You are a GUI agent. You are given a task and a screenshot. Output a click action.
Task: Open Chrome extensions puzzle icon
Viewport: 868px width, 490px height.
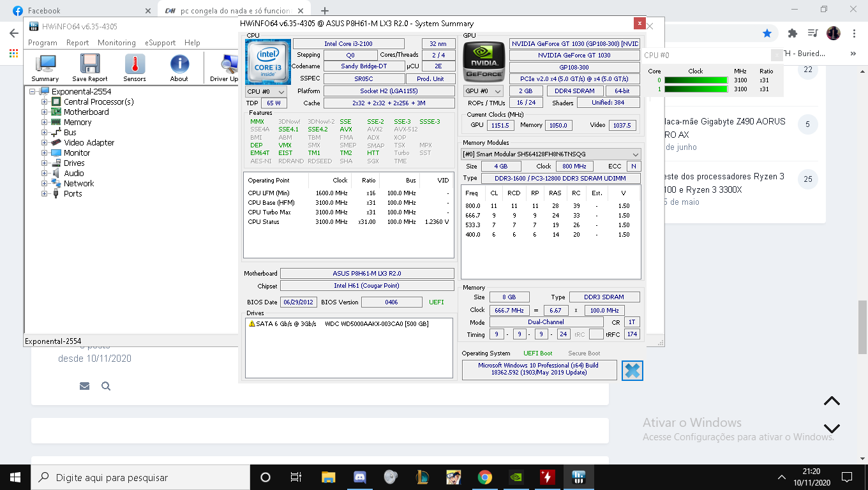793,33
